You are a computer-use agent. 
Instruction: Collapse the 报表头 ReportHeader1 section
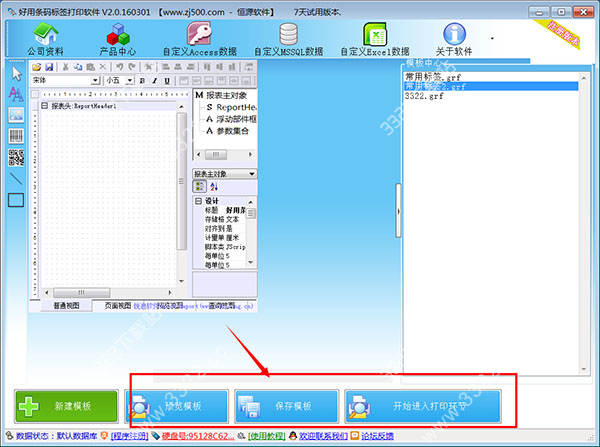pyautogui.click(x=45, y=106)
